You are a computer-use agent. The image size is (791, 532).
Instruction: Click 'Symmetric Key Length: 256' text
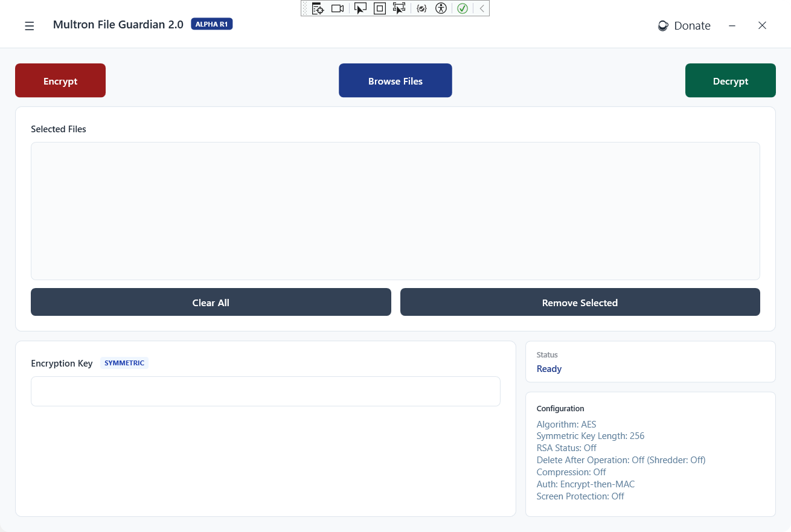[591, 436]
